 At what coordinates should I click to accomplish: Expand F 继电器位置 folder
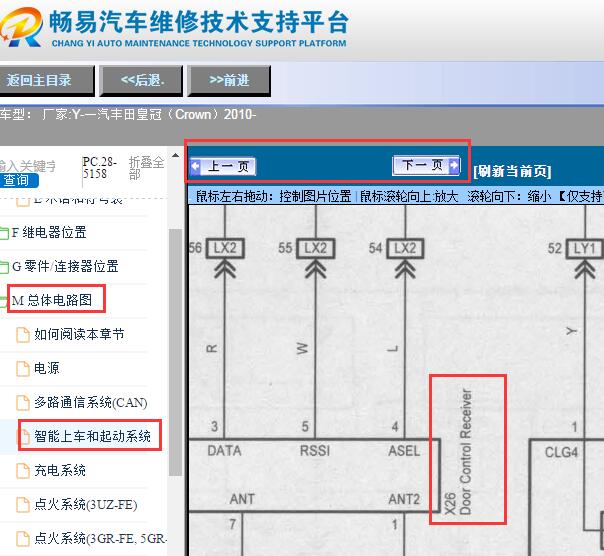[49, 232]
